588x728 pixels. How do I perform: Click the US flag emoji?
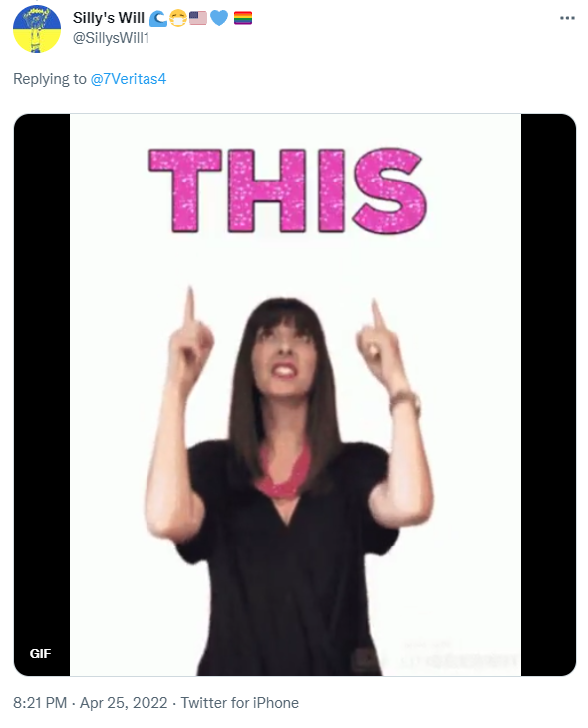pyautogui.click(x=198, y=18)
